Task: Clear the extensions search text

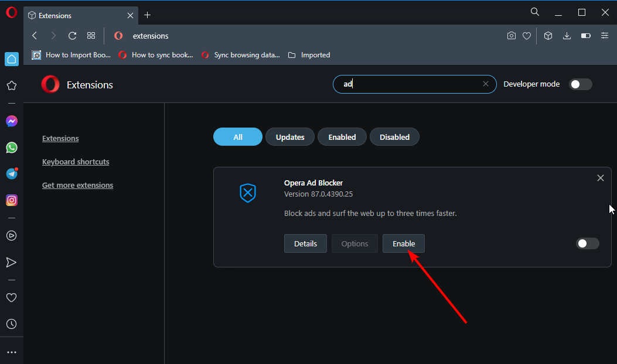Action: coord(485,84)
